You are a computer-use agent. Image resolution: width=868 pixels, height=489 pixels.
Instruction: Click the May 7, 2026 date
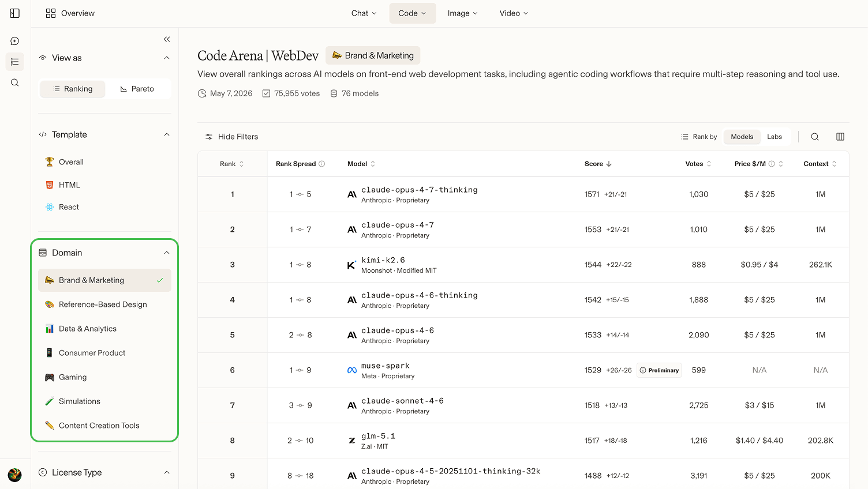click(x=225, y=93)
